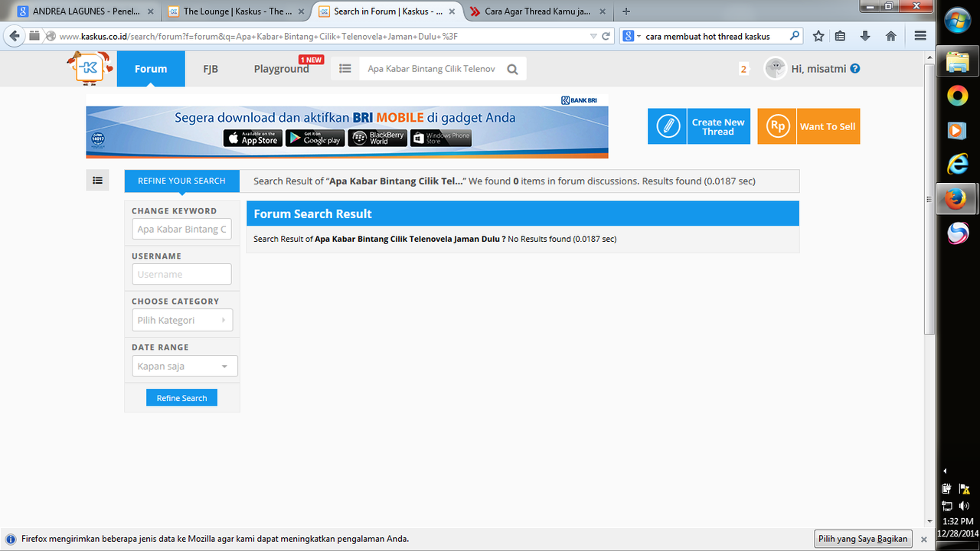Click the Refine Search button
This screenshot has height=551, width=980.
click(x=181, y=398)
